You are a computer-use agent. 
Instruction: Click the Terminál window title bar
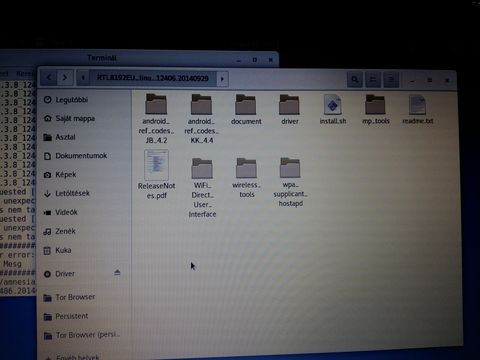(102, 58)
